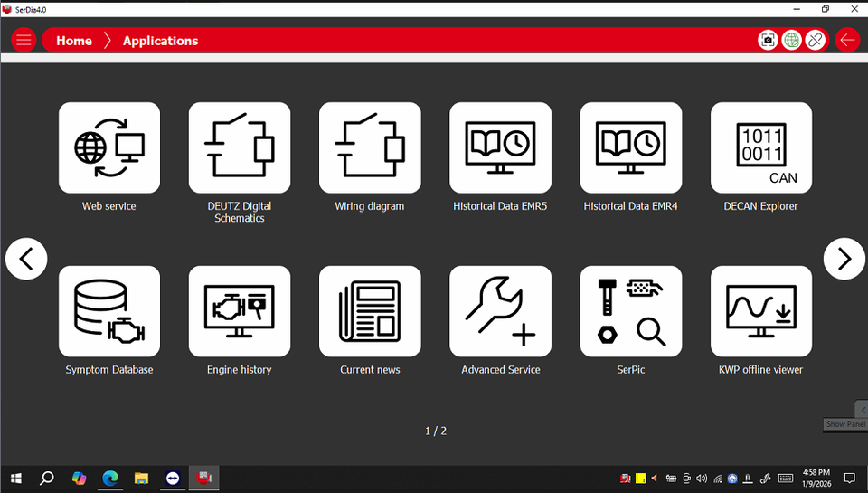Click the disconnected link icon
The image size is (868, 493).
(815, 40)
